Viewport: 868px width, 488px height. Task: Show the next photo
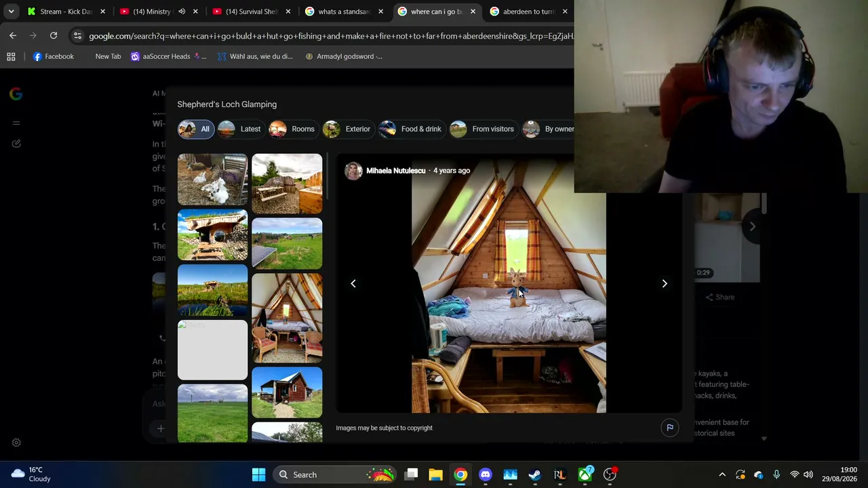point(665,283)
